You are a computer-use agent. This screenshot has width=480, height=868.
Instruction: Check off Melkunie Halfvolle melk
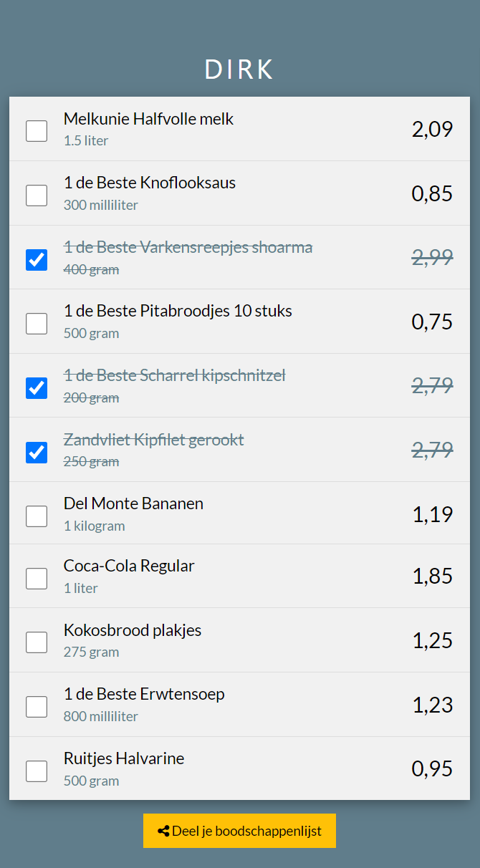(37, 131)
